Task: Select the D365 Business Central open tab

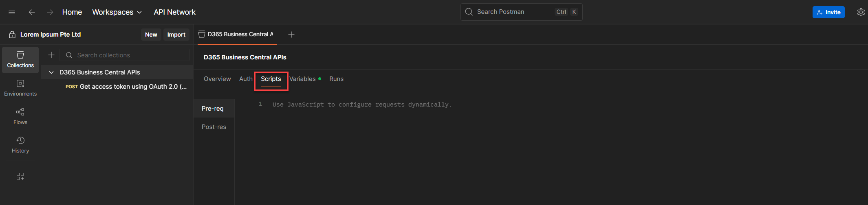Action: [x=236, y=35]
